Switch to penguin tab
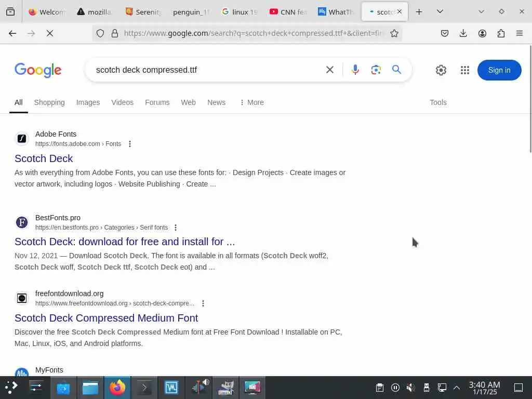This screenshot has height=399, width=532. pyautogui.click(x=191, y=12)
